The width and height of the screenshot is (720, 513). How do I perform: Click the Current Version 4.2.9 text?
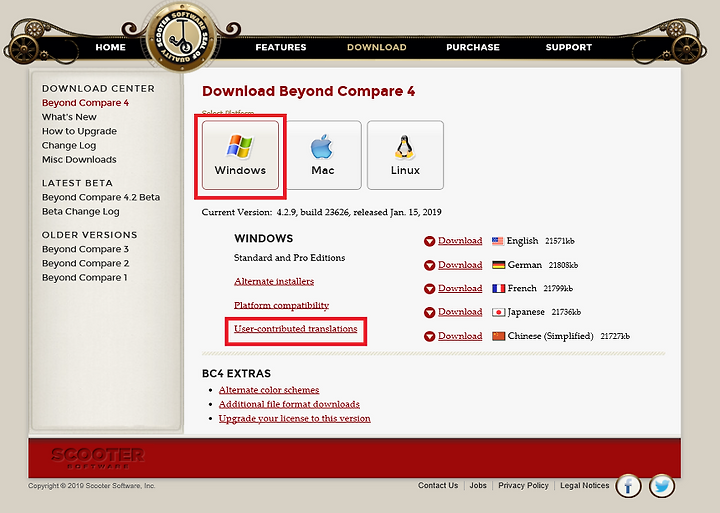click(321, 212)
